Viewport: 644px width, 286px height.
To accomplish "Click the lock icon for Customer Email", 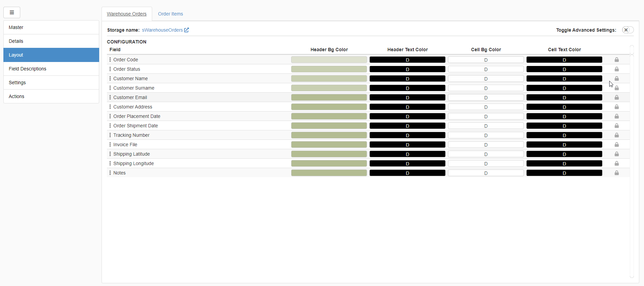I will 616,97.
